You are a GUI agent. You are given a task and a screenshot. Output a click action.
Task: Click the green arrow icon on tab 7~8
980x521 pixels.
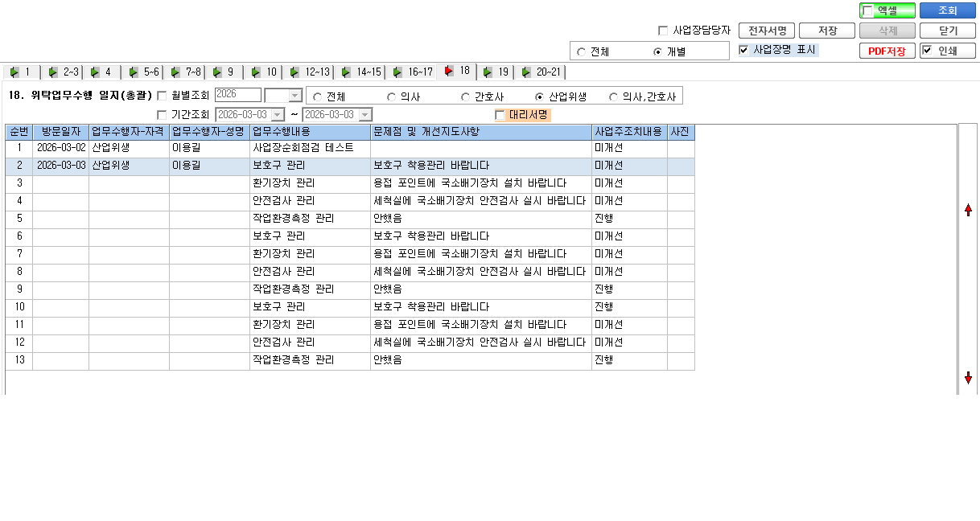[175, 72]
